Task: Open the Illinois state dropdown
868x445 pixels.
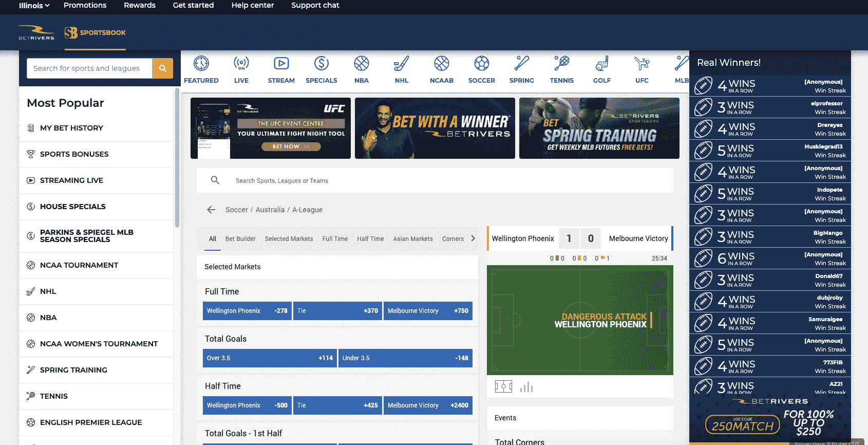Action: 34,5
